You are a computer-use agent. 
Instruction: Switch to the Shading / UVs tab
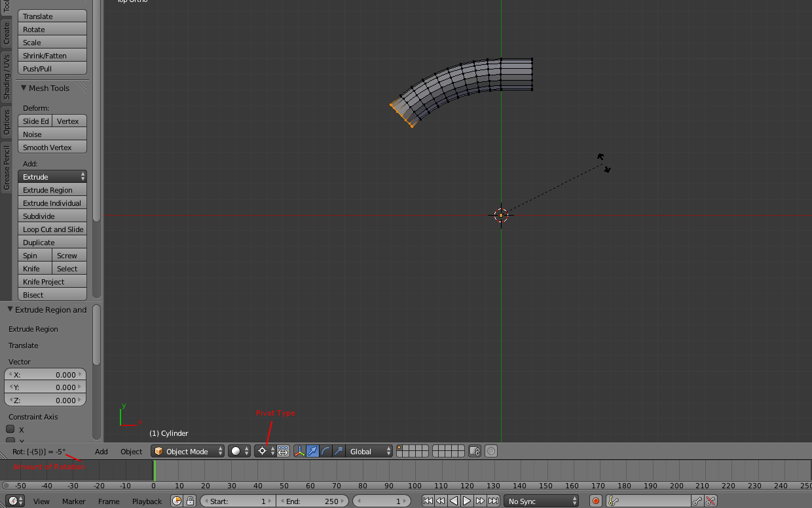(7, 77)
